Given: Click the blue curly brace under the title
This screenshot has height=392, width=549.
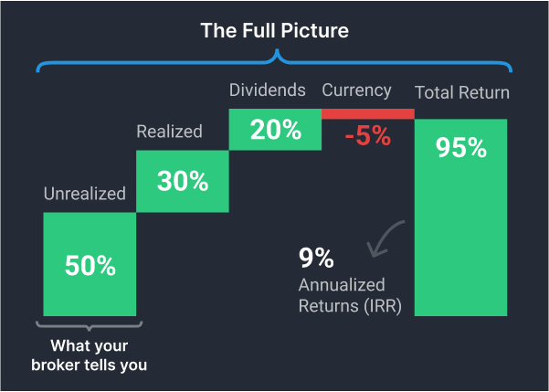Looking at the screenshot, I should click(x=274, y=62).
